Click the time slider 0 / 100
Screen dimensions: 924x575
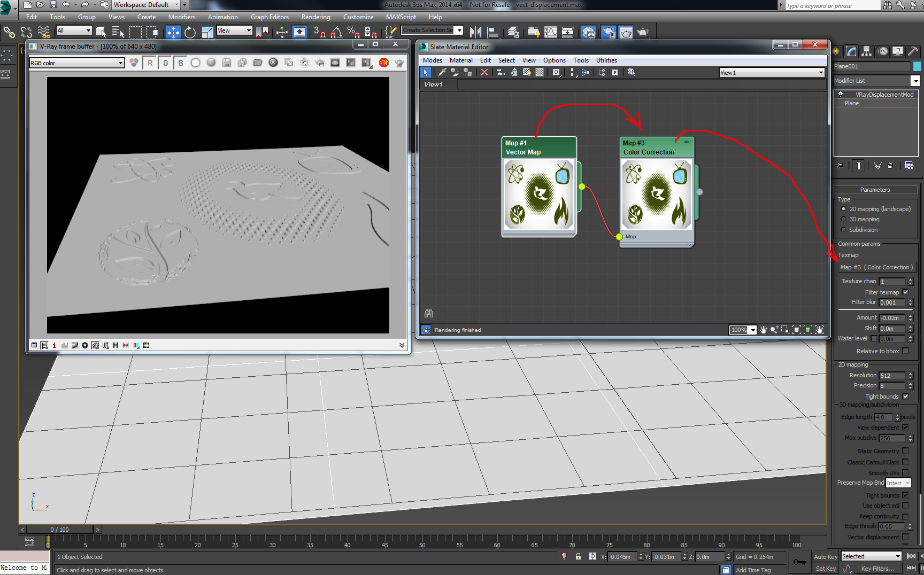(60, 530)
